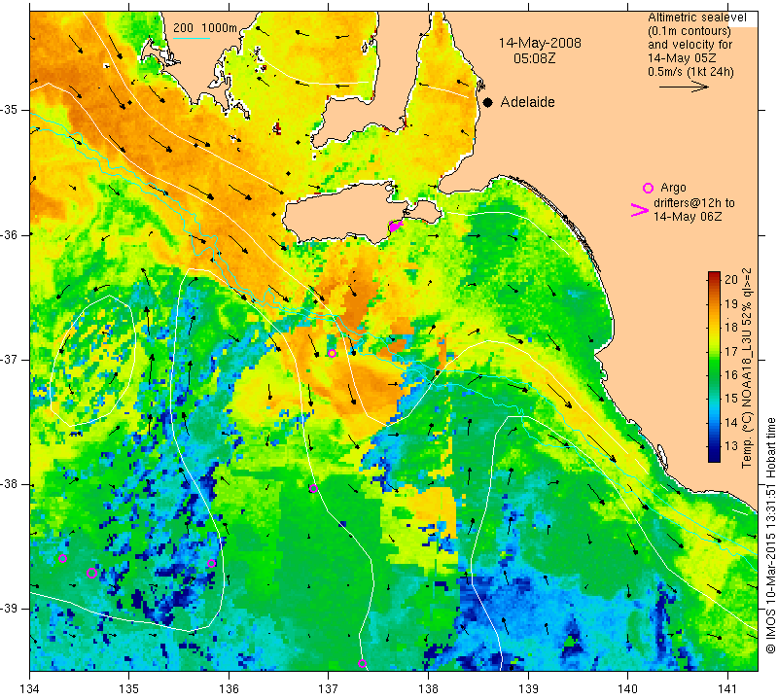Click the cyan 200 1000m depth contour line sample

pyautogui.click(x=192, y=38)
